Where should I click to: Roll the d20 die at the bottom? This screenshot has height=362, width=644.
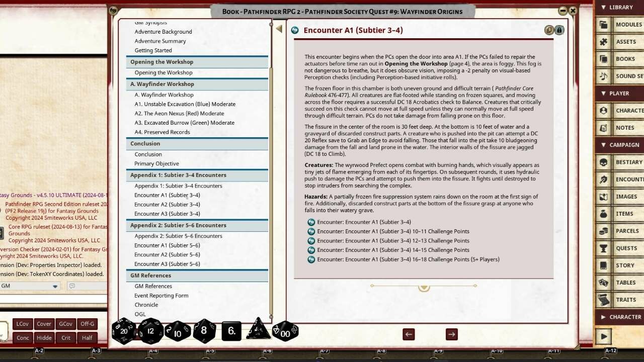(x=123, y=331)
